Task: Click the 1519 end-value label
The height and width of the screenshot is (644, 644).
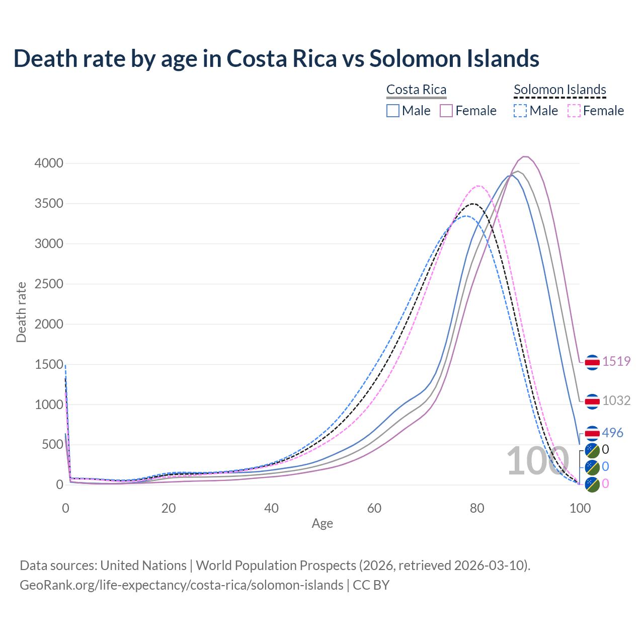Action: click(616, 362)
